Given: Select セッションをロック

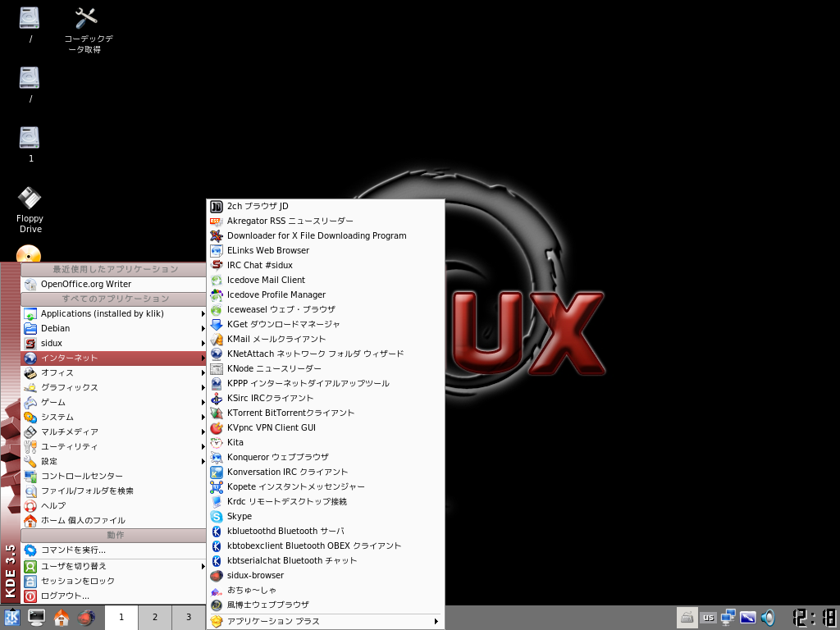Looking at the screenshot, I should [113, 582].
